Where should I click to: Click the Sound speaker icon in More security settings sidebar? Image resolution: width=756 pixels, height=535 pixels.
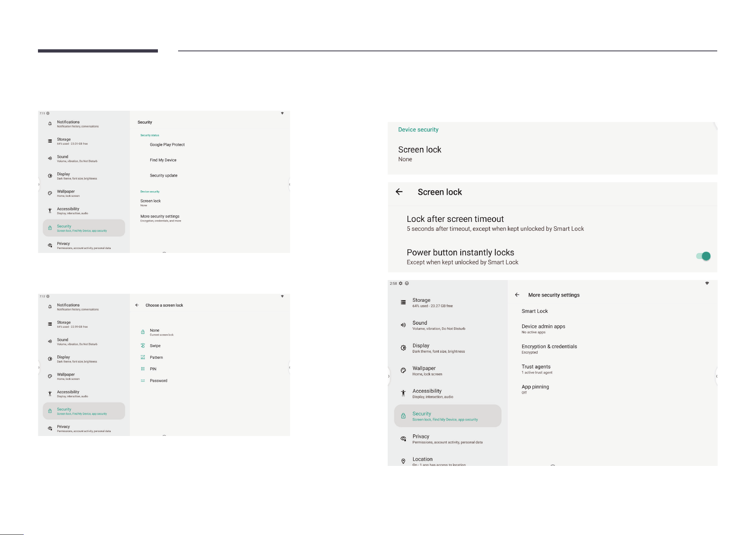tap(403, 325)
